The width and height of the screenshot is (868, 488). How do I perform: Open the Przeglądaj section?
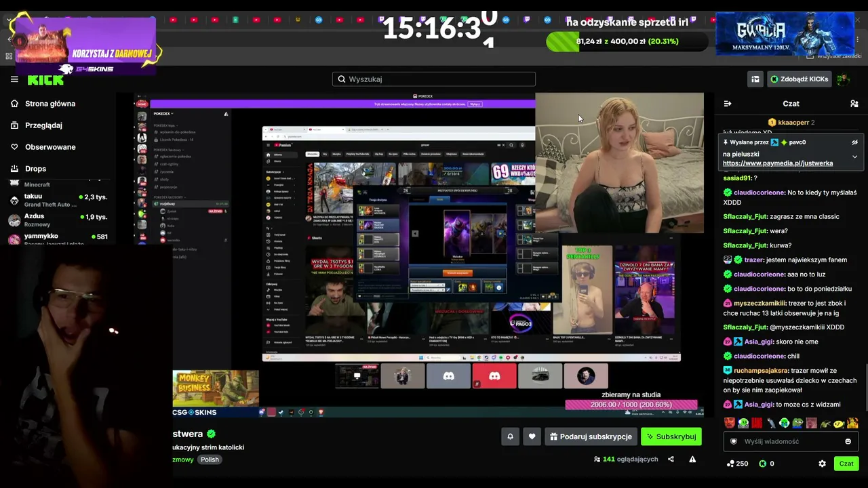coord(43,125)
